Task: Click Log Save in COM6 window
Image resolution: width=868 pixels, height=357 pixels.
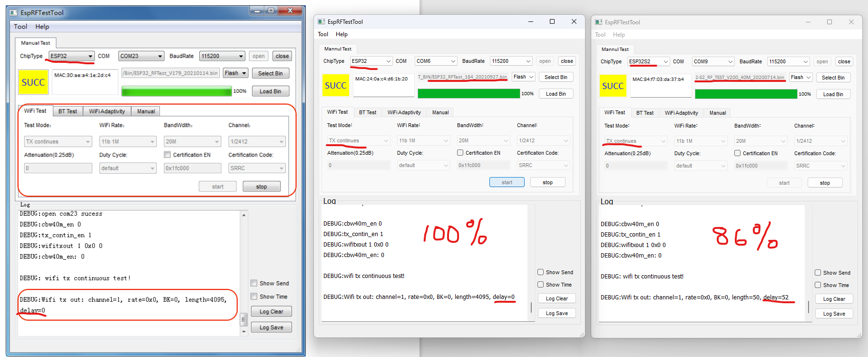Action: [x=557, y=313]
